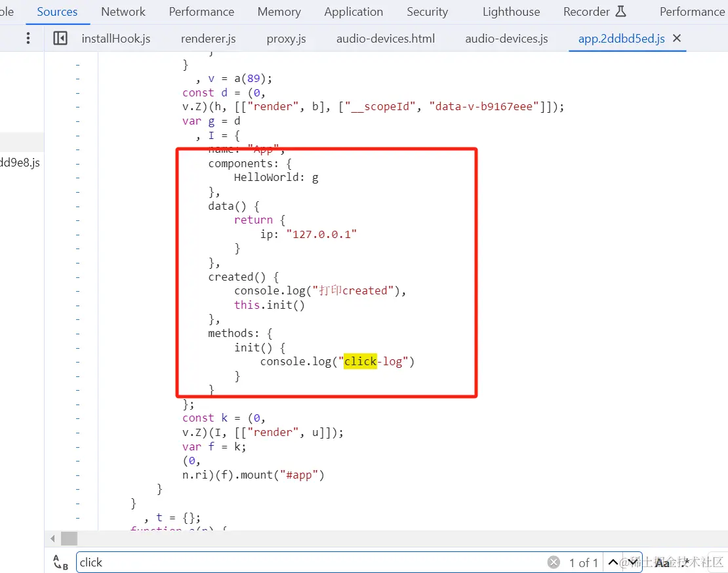The image size is (728, 573).
Task: Click the "HelloWorld: g" code line
Action: pyautogui.click(x=276, y=178)
